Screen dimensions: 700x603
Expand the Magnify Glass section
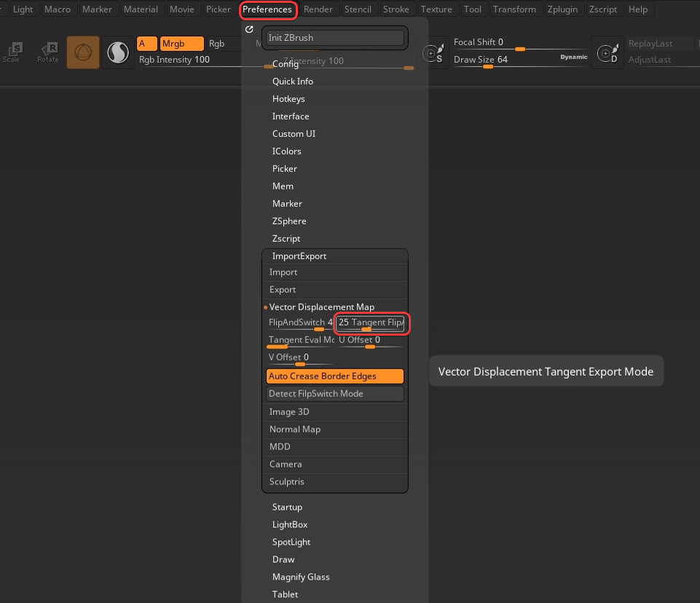tap(301, 577)
